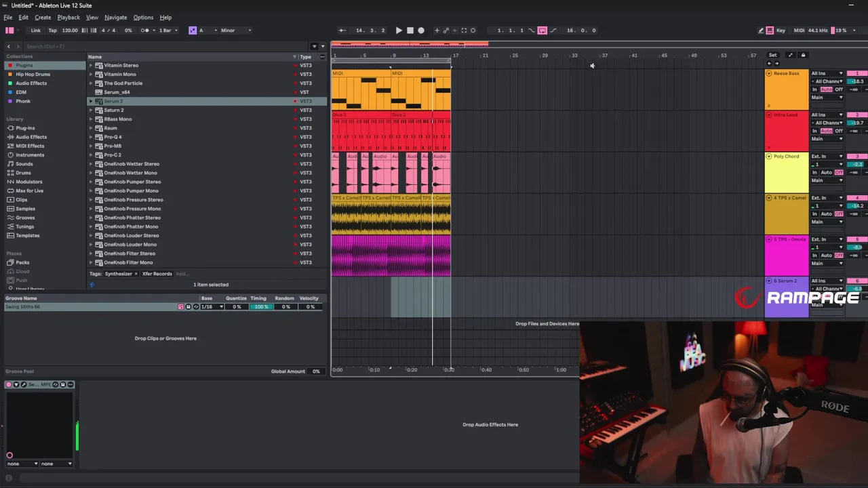Toggle Automation Arm icon
The image size is (868, 488).
point(446,30)
